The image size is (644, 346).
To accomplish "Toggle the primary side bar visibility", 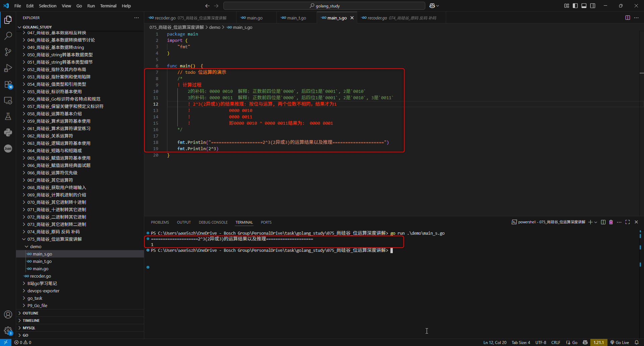I will click(x=575, y=6).
